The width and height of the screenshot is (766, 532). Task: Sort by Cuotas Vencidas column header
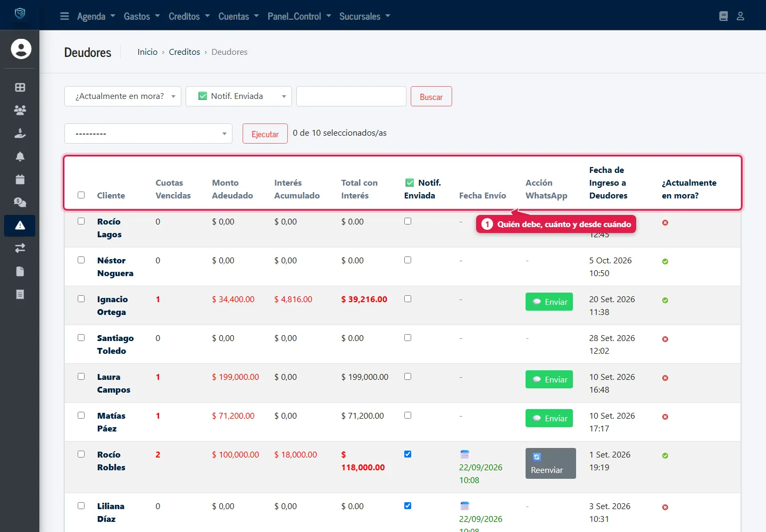click(173, 189)
